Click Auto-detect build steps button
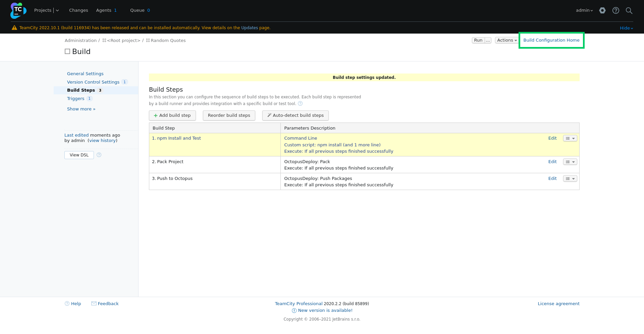The width and height of the screenshot is (644, 334). pyautogui.click(x=296, y=115)
